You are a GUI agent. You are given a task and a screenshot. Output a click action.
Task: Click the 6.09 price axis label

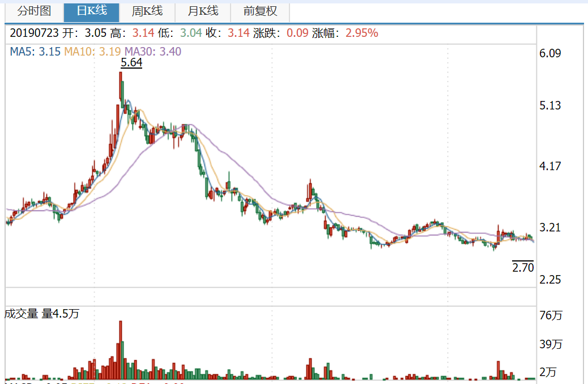click(550, 53)
